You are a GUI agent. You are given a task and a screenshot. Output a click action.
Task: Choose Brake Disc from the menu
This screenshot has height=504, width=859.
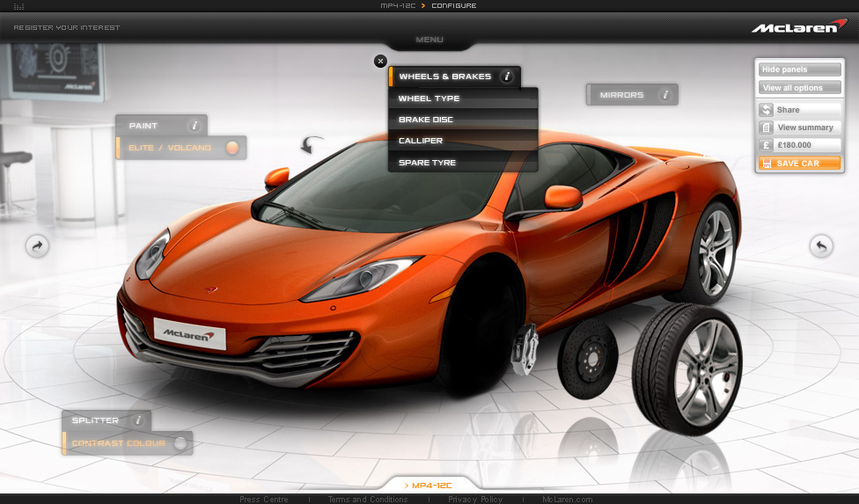[x=463, y=120]
